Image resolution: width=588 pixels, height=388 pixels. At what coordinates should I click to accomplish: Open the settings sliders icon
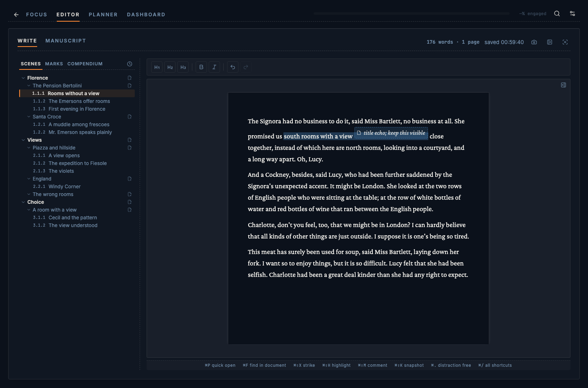tap(572, 13)
